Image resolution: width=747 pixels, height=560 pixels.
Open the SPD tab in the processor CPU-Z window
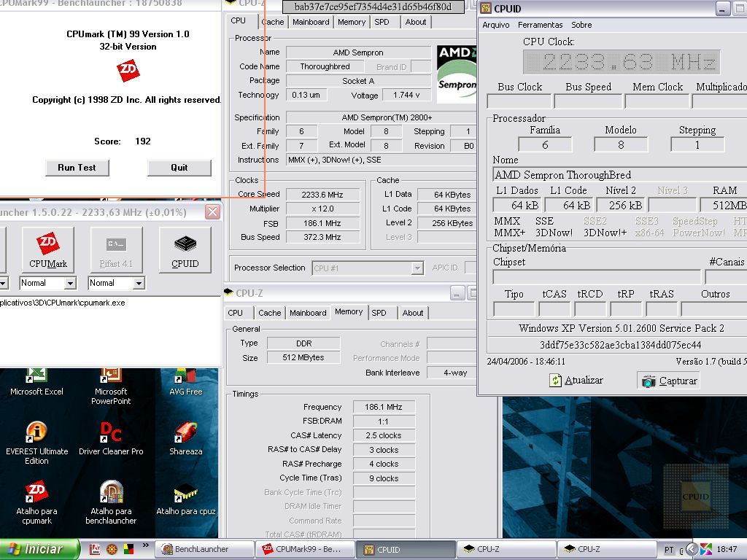(x=382, y=22)
